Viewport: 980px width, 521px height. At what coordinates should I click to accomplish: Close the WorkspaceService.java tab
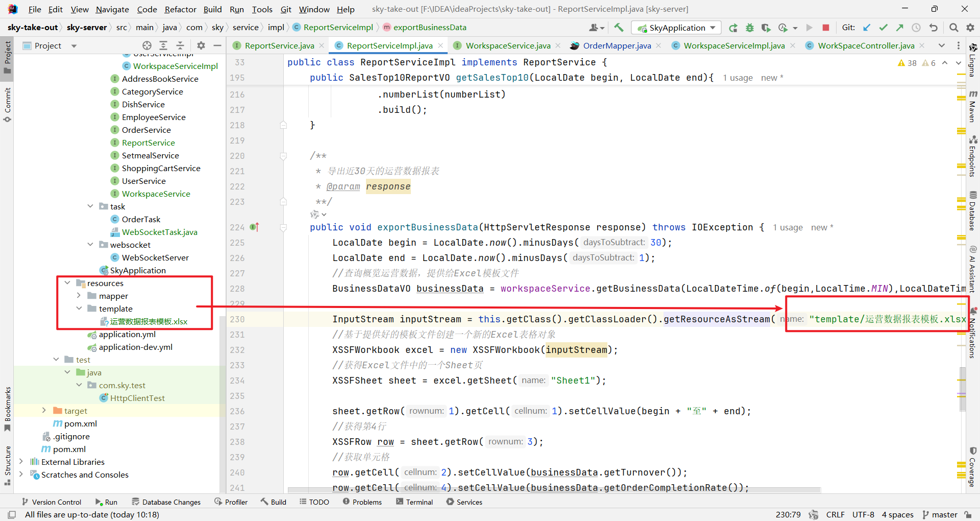pos(558,45)
